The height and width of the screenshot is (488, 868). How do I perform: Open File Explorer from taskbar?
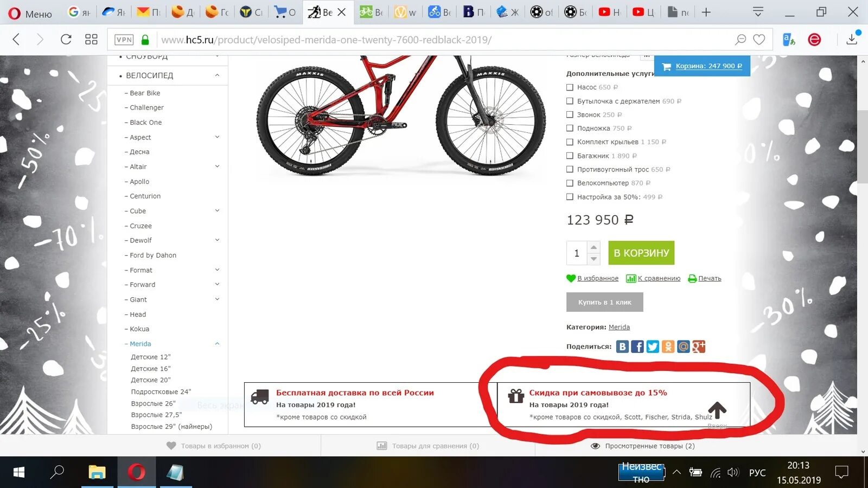[x=97, y=472]
